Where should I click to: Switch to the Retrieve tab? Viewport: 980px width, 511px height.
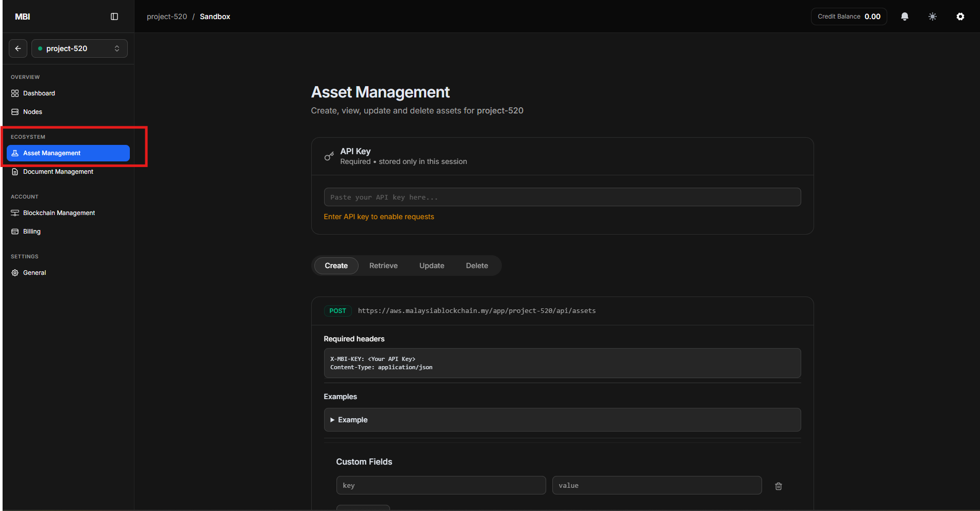click(x=383, y=265)
